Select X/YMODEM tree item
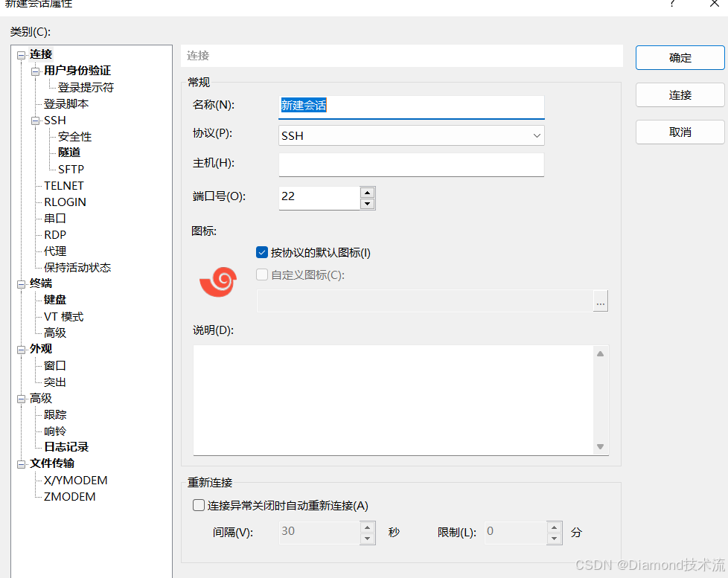This screenshot has height=578, width=728. click(x=75, y=480)
